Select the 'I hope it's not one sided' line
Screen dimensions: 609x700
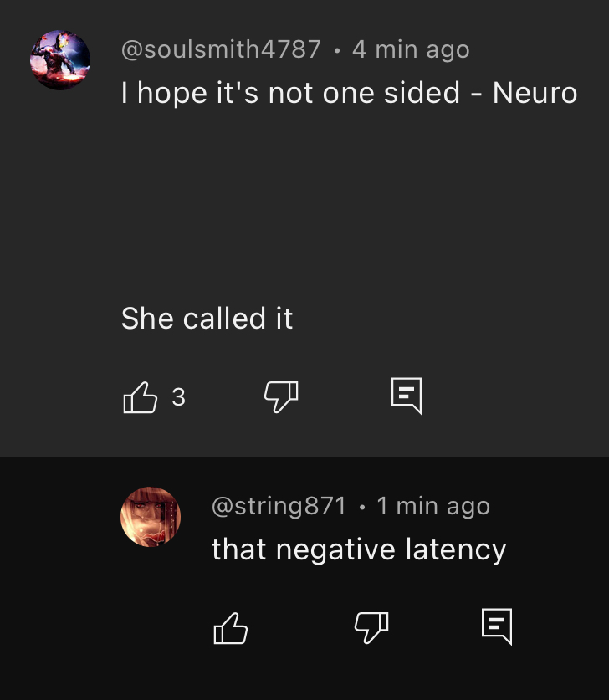tap(290, 93)
